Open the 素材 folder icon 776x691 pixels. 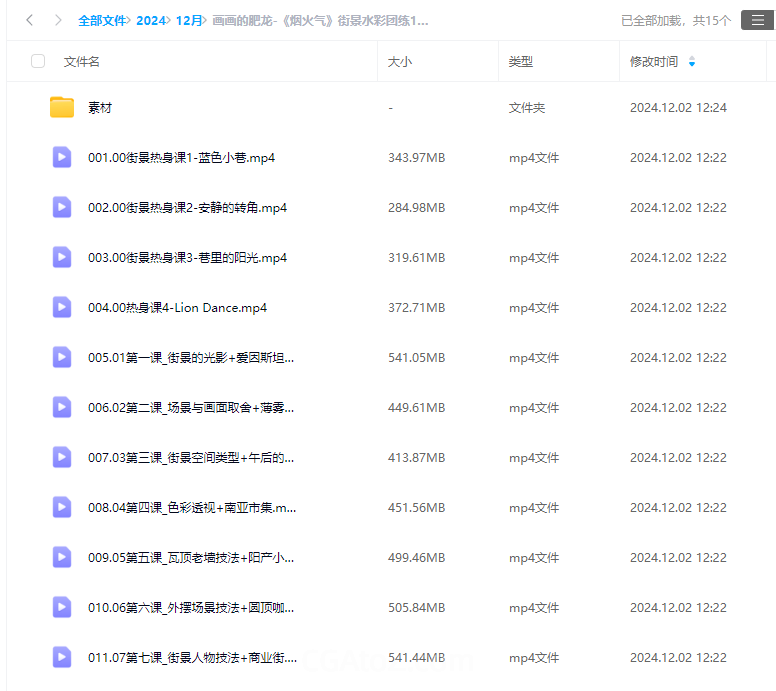pos(62,107)
